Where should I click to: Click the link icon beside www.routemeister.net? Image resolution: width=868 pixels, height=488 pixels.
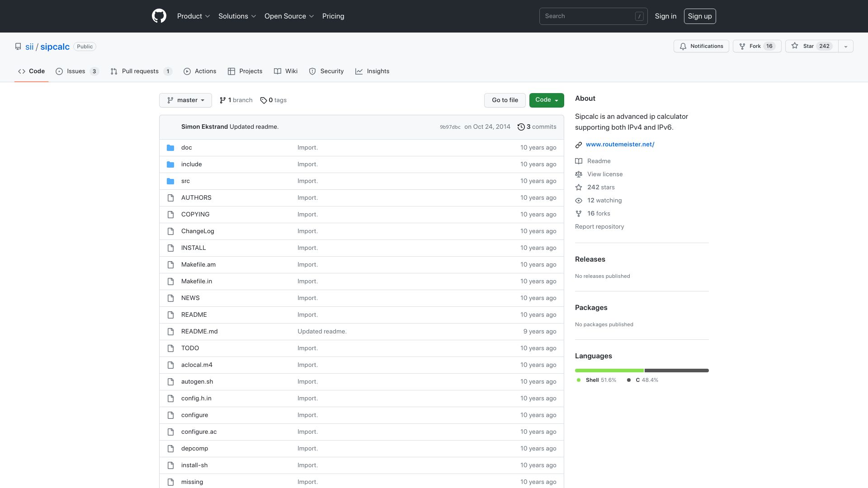(579, 145)
